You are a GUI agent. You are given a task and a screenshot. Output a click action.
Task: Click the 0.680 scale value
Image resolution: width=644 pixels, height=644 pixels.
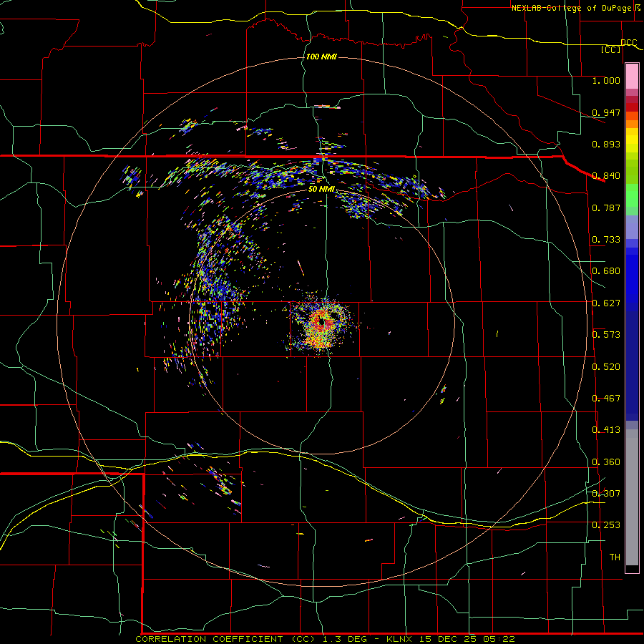click(x=606, y=271)
